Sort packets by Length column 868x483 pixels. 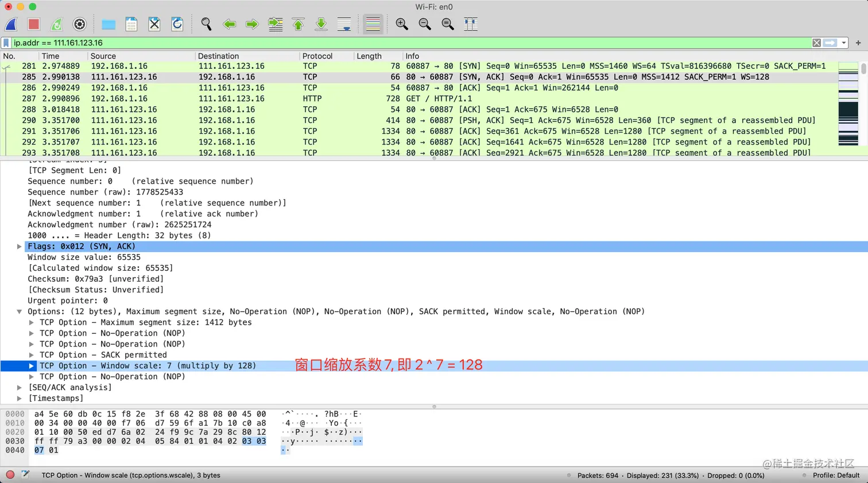point(378,56)
